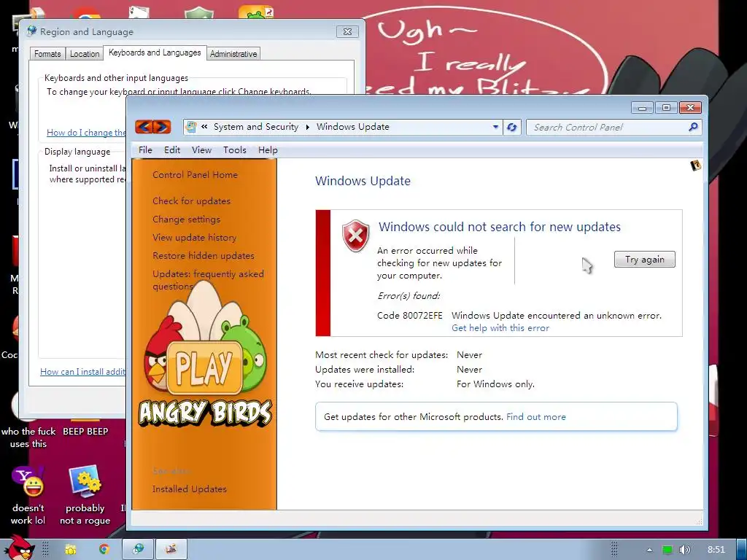Image resolution: width=747 pixels, height=560 pixels.
Task: Switch to Location tab in Region and Language
Action: (x=85, y=54)
